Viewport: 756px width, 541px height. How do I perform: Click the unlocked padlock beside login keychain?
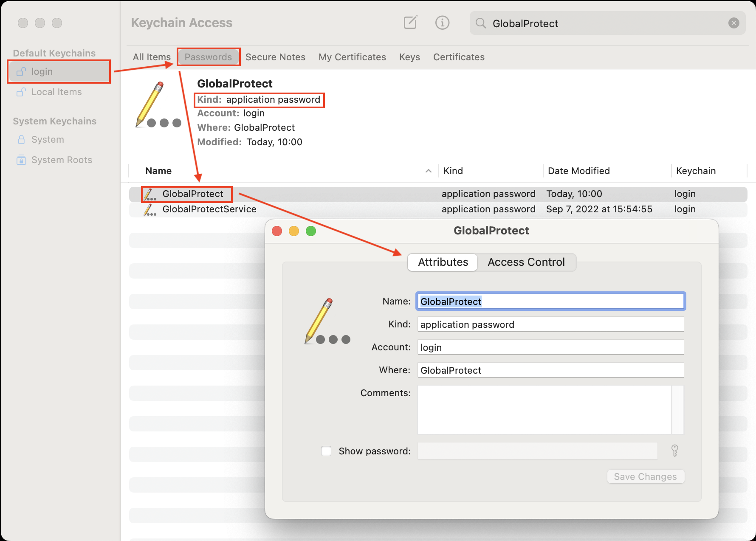(x=21, y=71)
